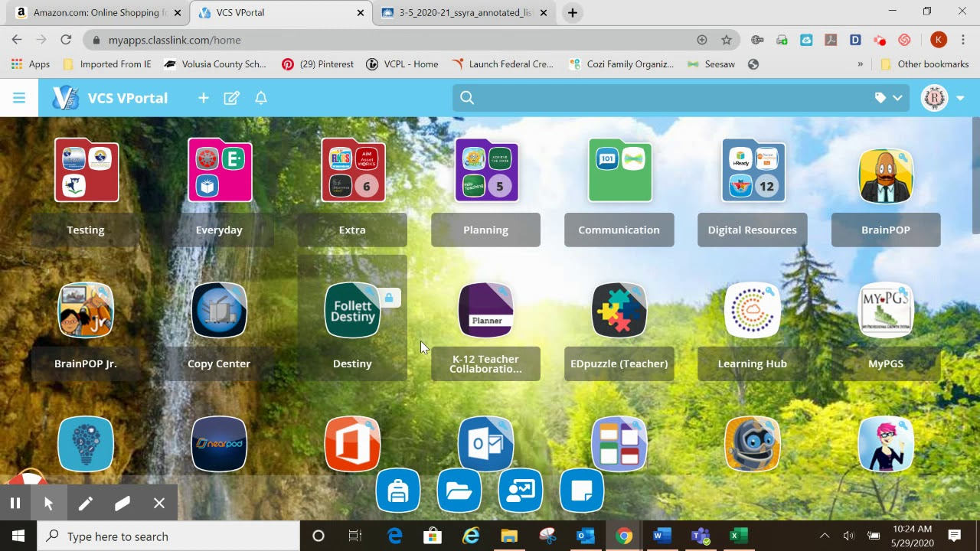Open the Communication folder

point(619,171)
